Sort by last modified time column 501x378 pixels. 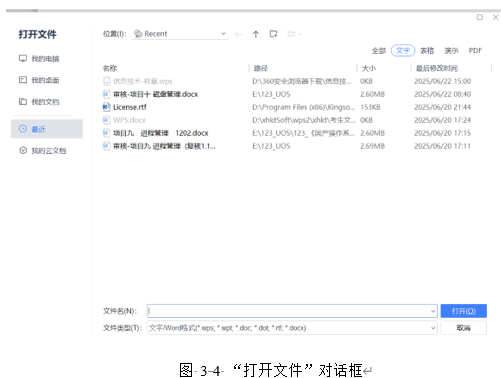point(437,68)
